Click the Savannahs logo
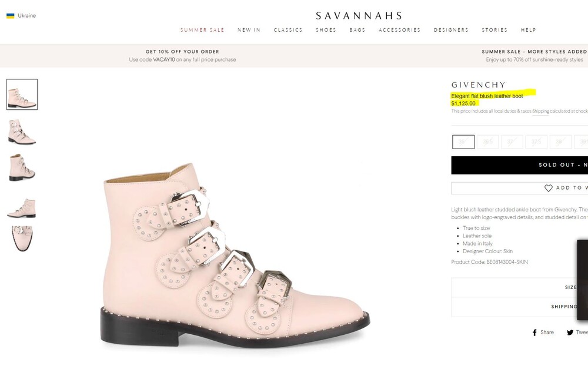588x366 pixels. coord(359,16)
